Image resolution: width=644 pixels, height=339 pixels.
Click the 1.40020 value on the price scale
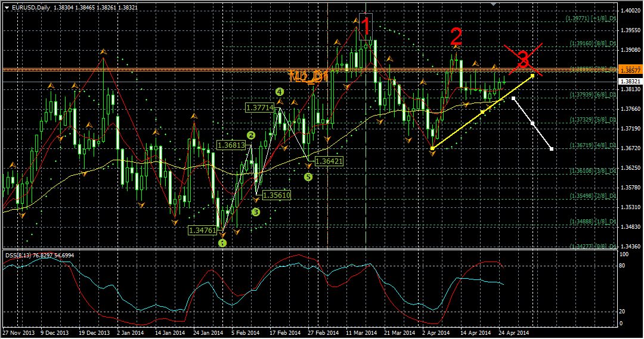[630, 10]
